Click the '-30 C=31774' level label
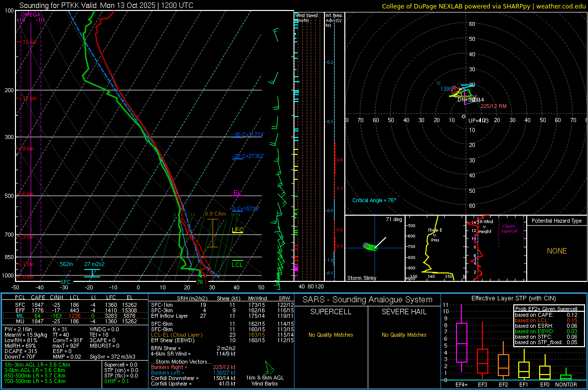Viewport: 588px width, 390px height. click(x=248, y=134)
